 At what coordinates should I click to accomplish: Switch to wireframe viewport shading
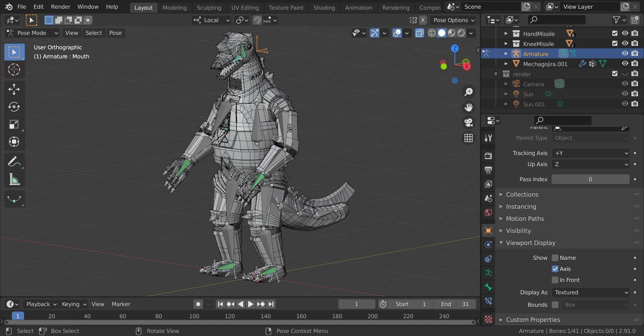[x=432, y=33]
